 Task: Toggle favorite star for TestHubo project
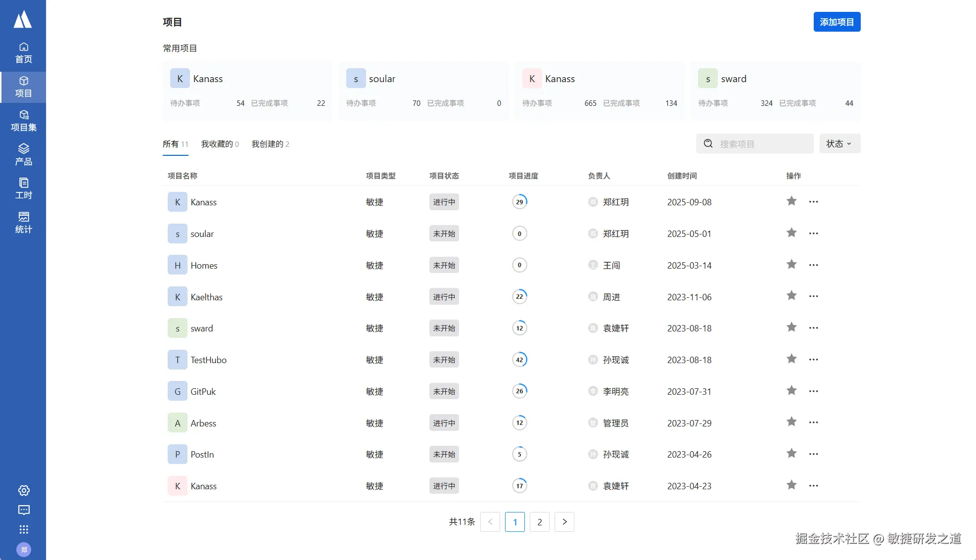point(791,359)
